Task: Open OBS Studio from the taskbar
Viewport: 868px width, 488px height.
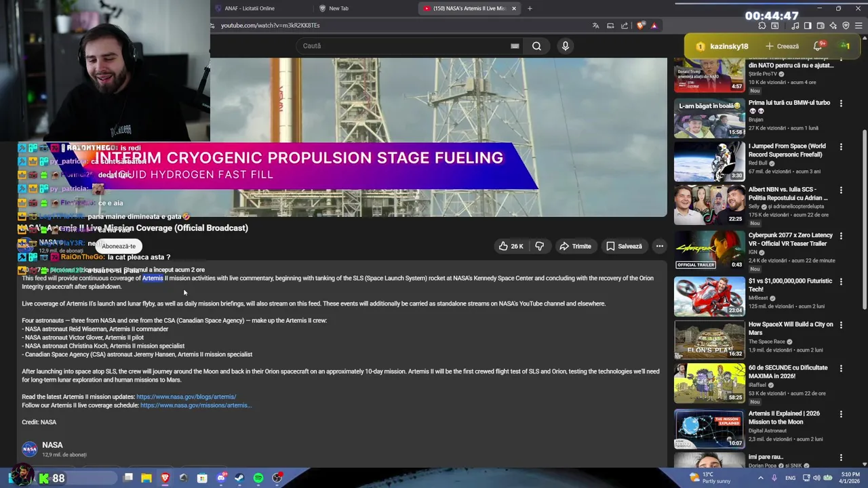Action: [x=277, y=478]
